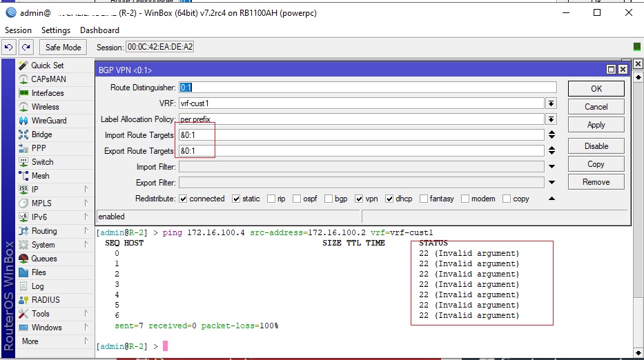644x360 pixels.
Task: Toggle the Safe Mode button
Action: (64, 47)
